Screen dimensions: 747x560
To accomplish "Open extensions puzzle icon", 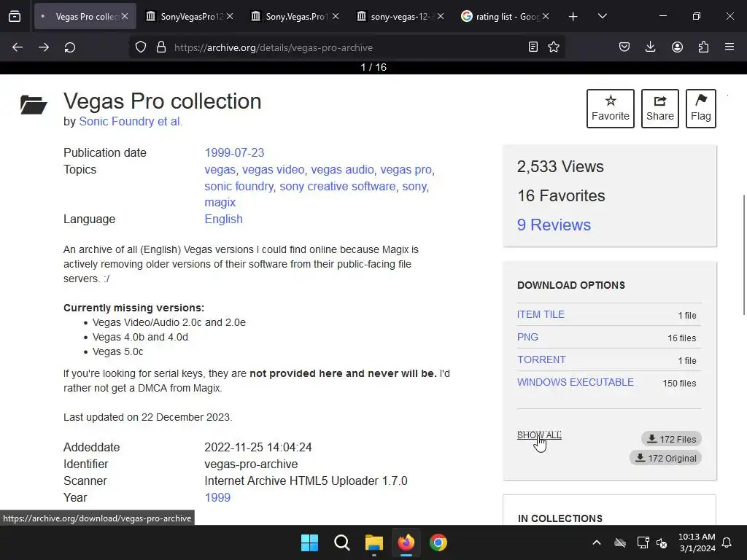I will pyautogui.click(x=703, y=47).
